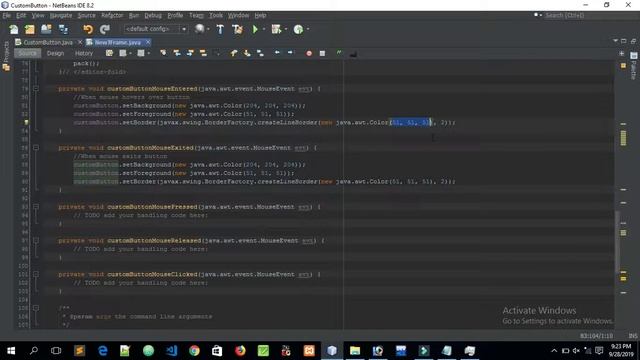The height and width of the screenshot is (360, 640).
Task: Click the New File toolbar icon
Action: point(14,29)
